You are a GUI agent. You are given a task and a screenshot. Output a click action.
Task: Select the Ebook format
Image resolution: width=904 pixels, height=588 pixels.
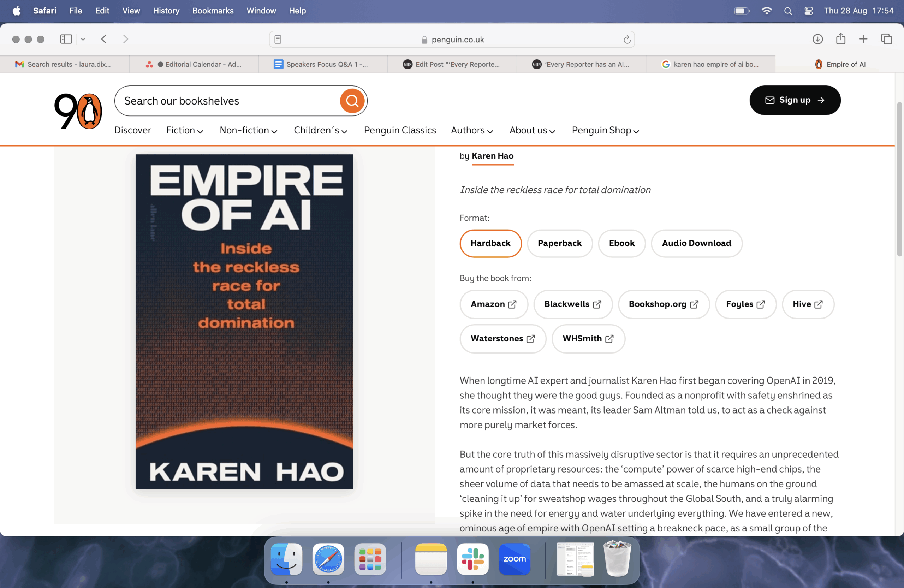[621, 243]
